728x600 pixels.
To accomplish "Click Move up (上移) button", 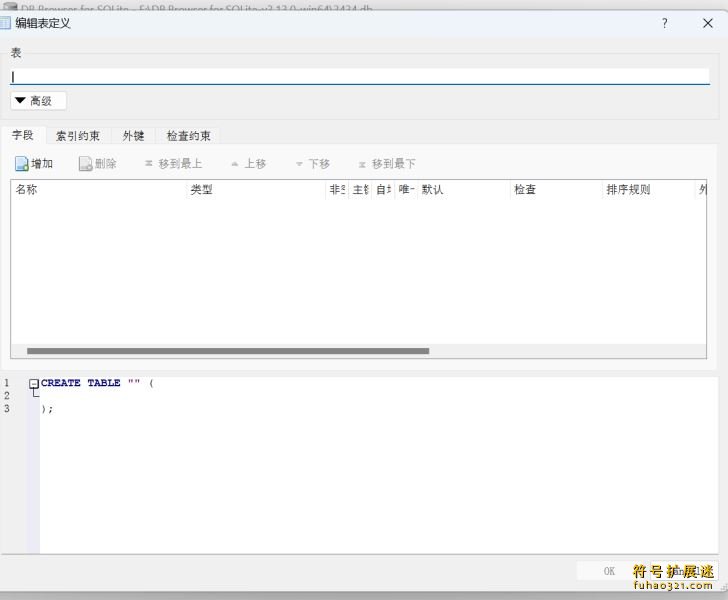I will tap(249, 163).
